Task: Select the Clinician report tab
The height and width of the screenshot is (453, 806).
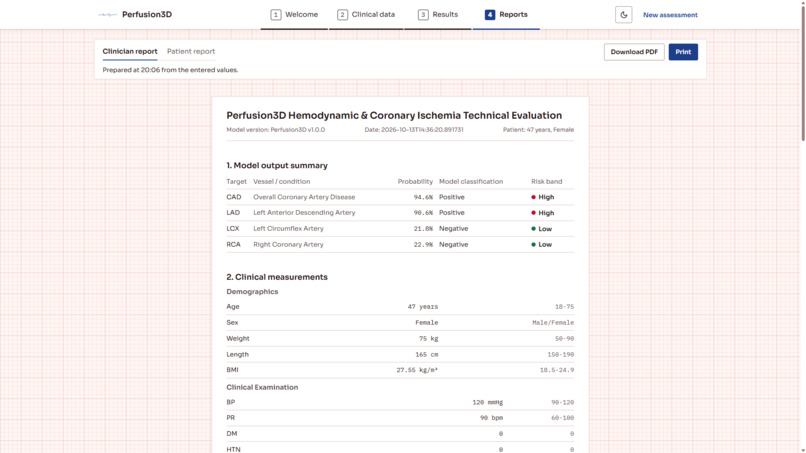Action: (130, 51)
